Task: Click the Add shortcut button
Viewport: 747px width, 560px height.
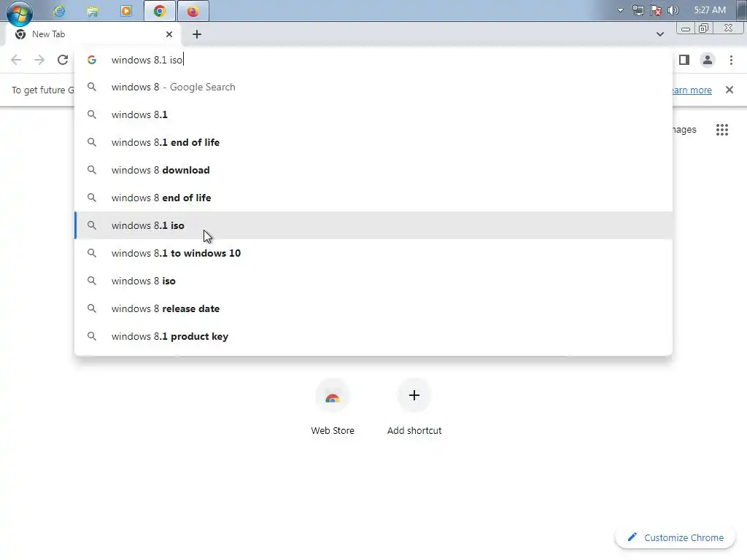Action: click(x=414, y=407)
